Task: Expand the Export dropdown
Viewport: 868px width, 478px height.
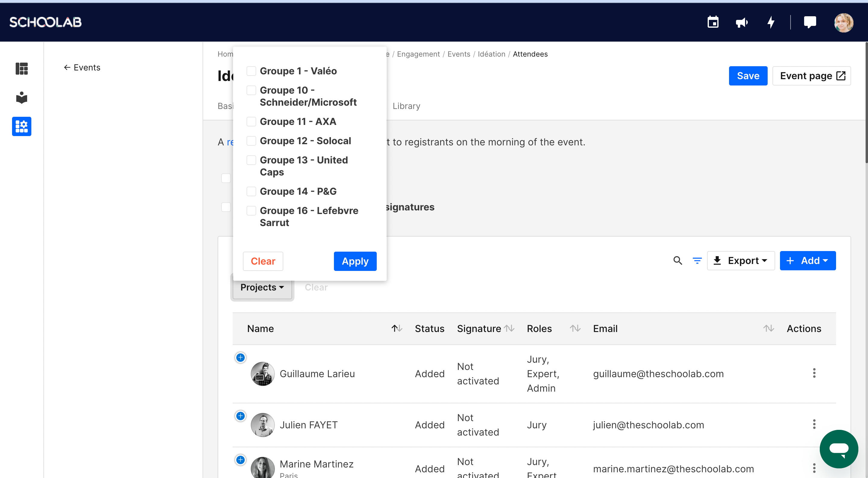Action: (741, 261)
